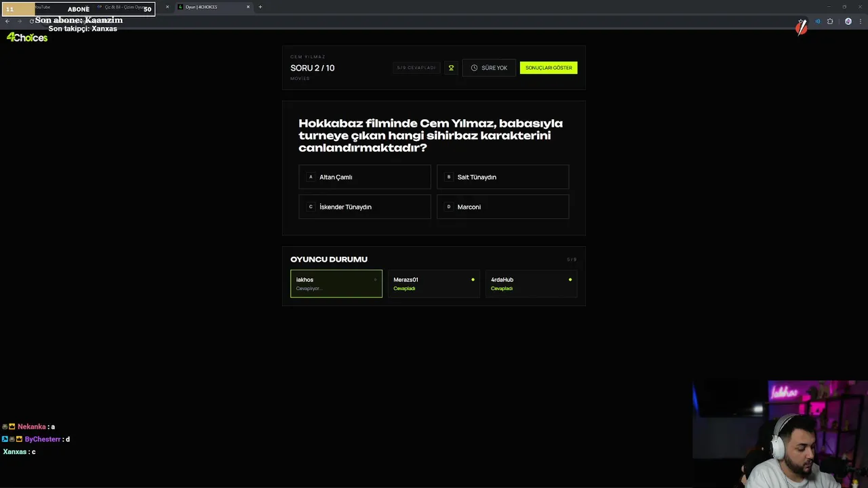Choose answer A Altan Çamlı
This screenshot has height=488, width=868.
click(365, 177)
